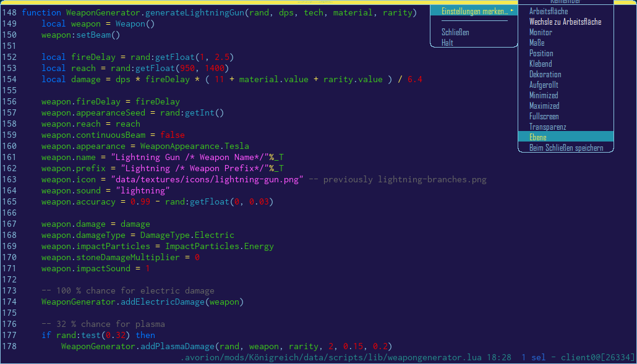The width and height of the screenshot is (637, 364).
Task: Click 'addPlasmaDamage' call on line 178
Action: point(177,346)
